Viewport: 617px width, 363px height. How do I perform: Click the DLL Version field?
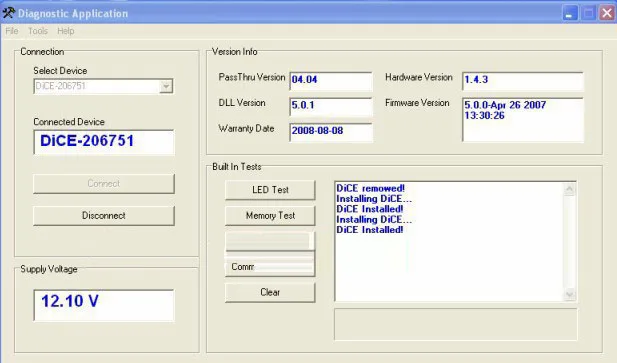(331, 106)
